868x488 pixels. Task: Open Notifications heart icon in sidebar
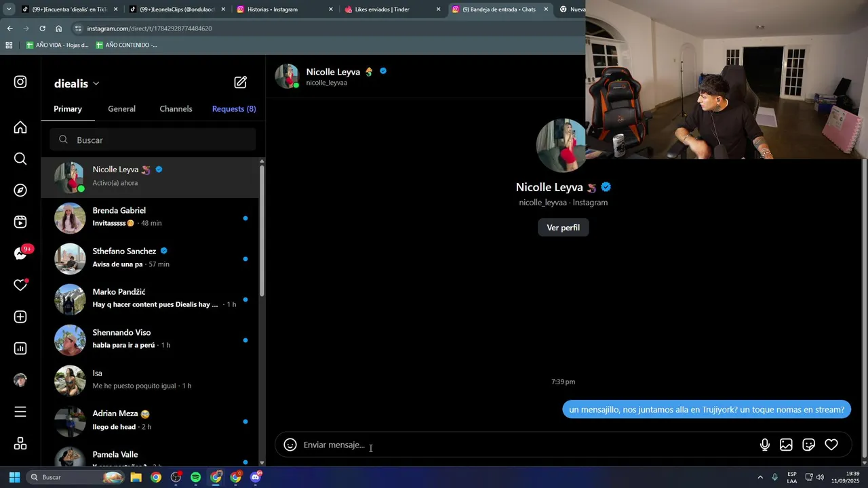pos(20,285)
